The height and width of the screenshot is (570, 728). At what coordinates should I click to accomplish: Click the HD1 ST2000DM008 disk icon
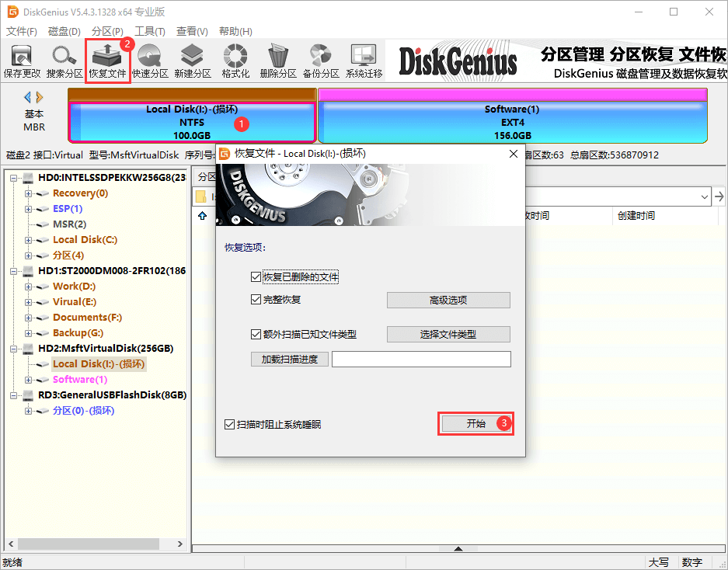click(28, 270)
